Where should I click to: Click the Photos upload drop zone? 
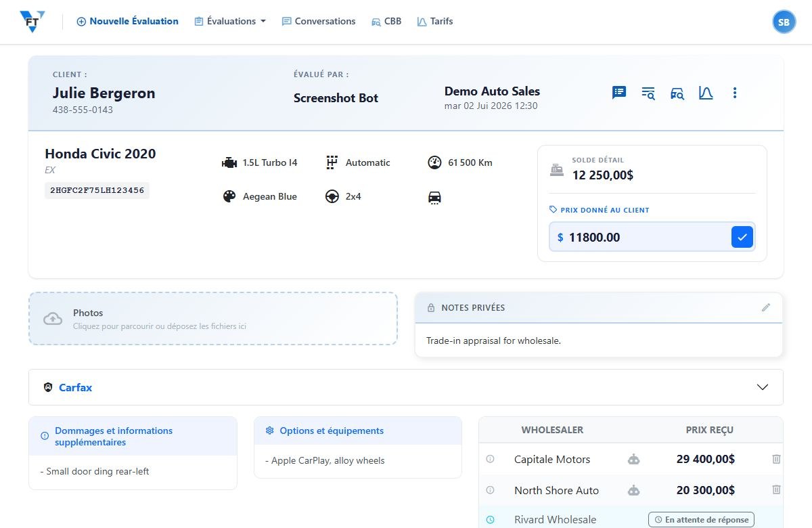point(212,319)
